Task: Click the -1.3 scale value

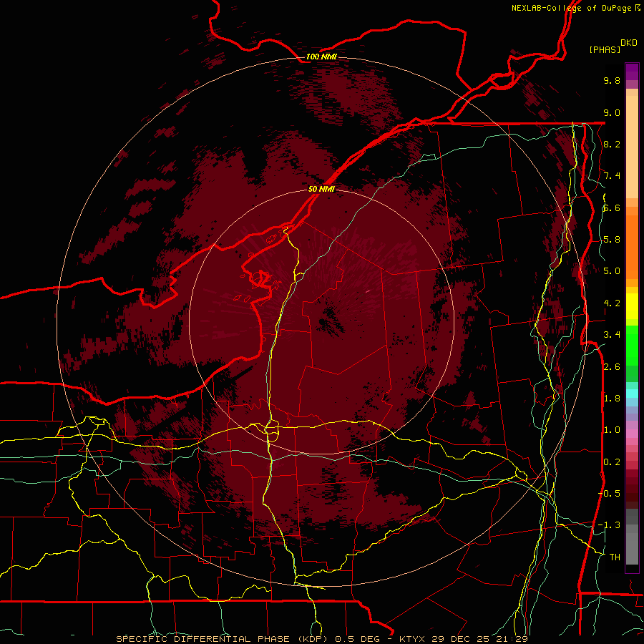Action: tap(609, 525)
